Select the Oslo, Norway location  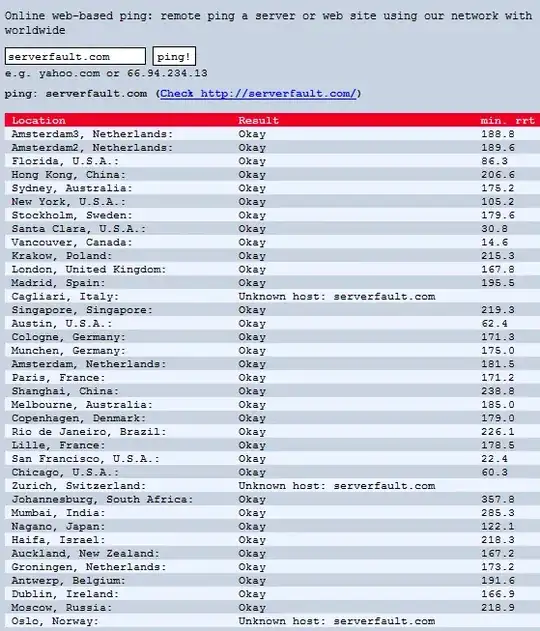(55, 621)
